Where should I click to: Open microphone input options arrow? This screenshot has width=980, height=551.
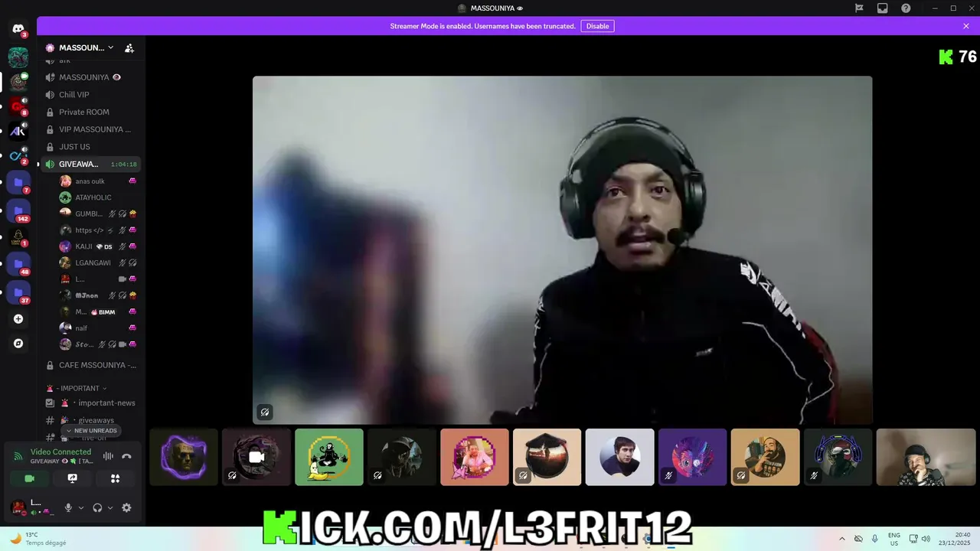81,507
